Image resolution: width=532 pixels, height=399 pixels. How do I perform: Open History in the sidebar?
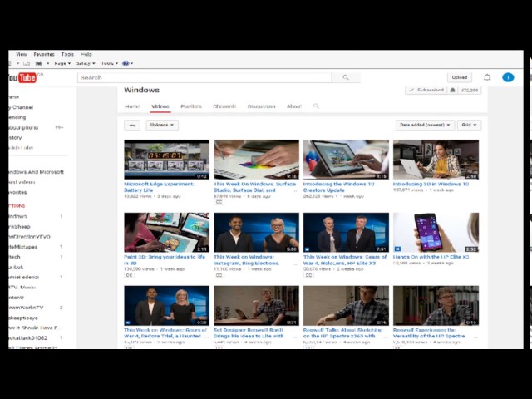click(x=16, y=138)
